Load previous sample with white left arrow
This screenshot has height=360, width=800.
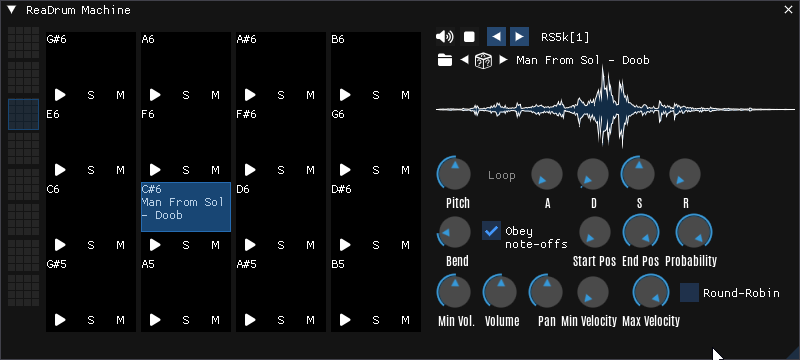click(464, 60)
